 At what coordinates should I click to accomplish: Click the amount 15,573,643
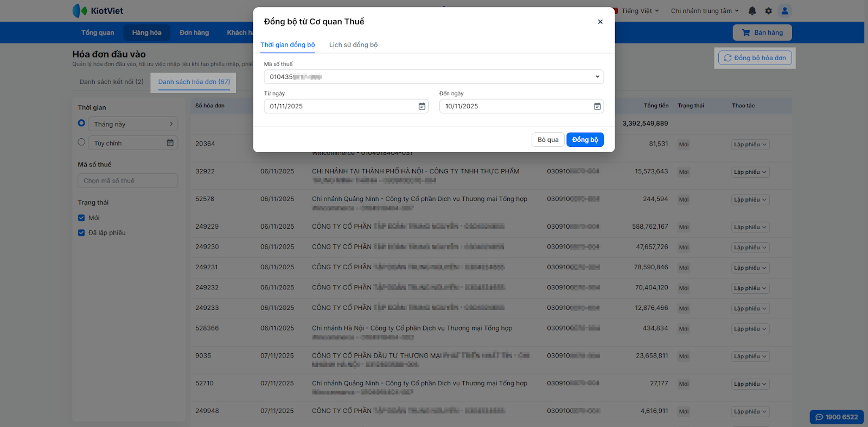pos(652,171)
